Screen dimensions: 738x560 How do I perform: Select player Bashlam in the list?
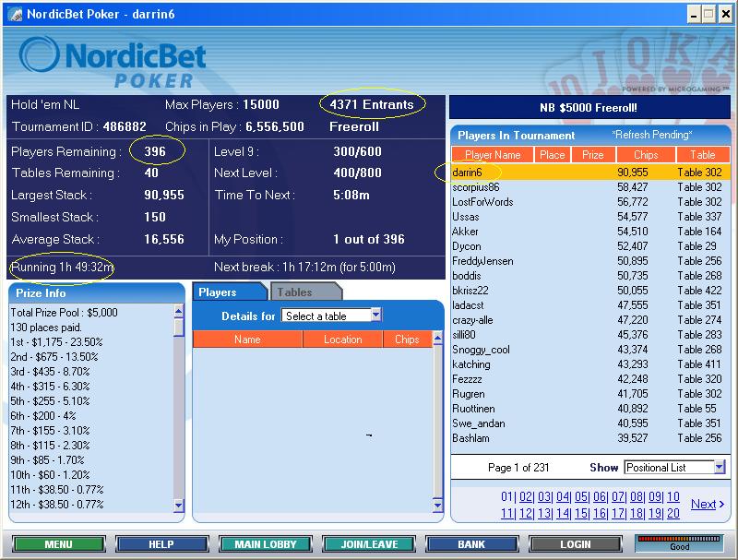tap(590, 438)
